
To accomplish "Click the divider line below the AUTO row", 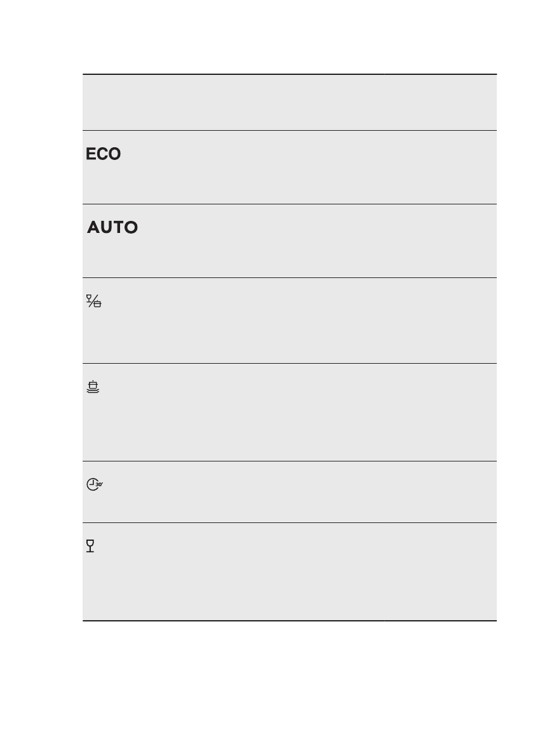I will (x=290, y=278).
